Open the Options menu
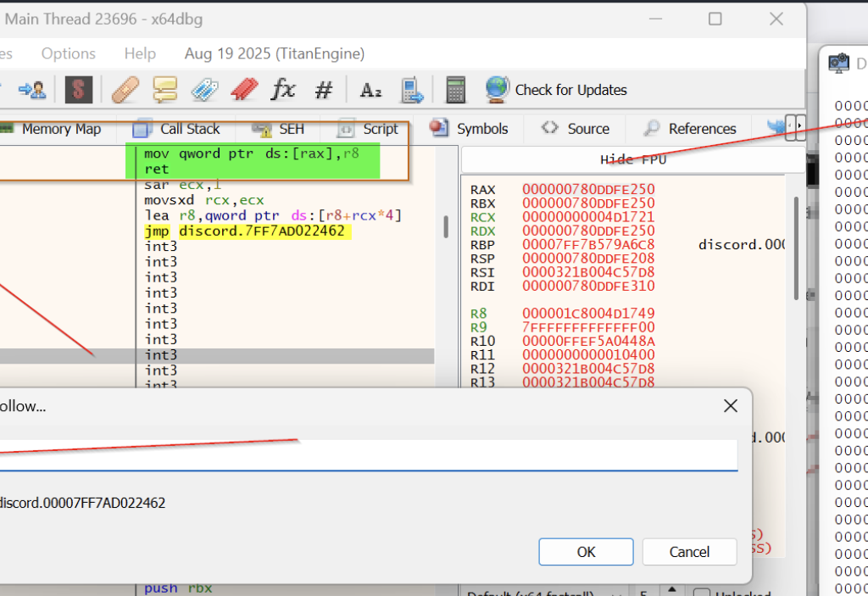The image size is (868, 596). point(68,53)
